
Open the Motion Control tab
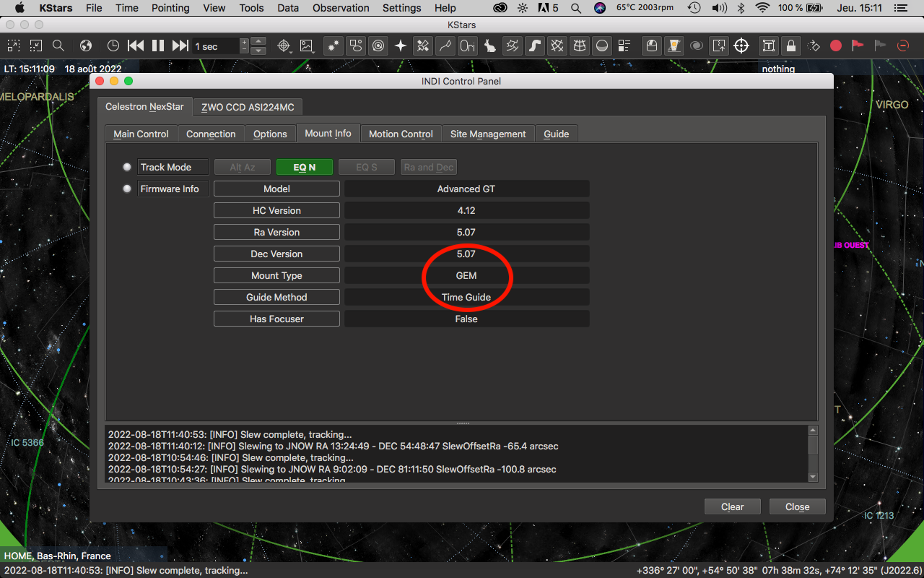point(401,134)
